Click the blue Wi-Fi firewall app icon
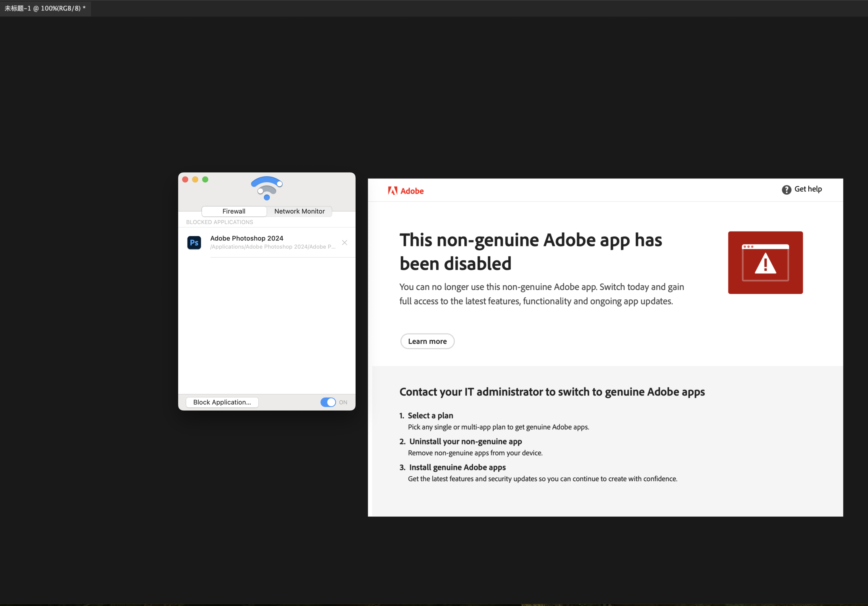Image resolution: width=868 pixels, height=606 pixels. (x=266, y=188)
